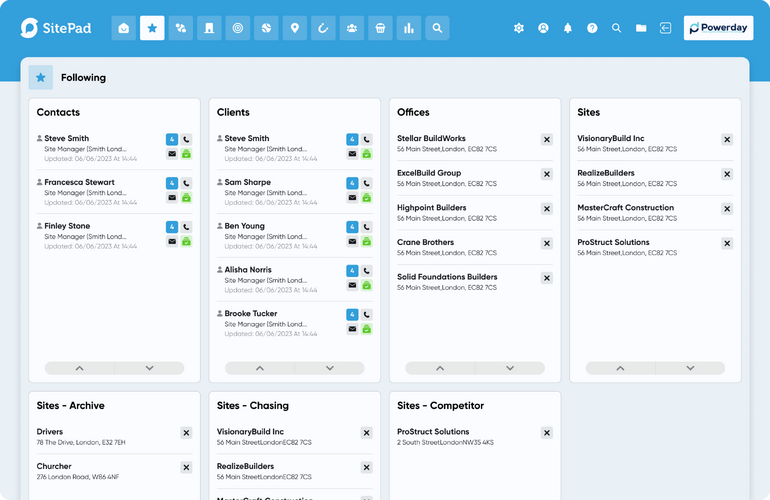The image size is (770, 500).
Task: Click the blue 4 badge for Brooke Tucker
Action: [x=352, y=314]
